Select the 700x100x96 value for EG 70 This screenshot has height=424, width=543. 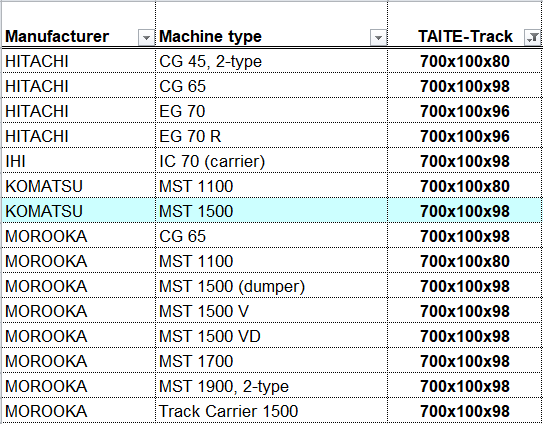point(465,111)
